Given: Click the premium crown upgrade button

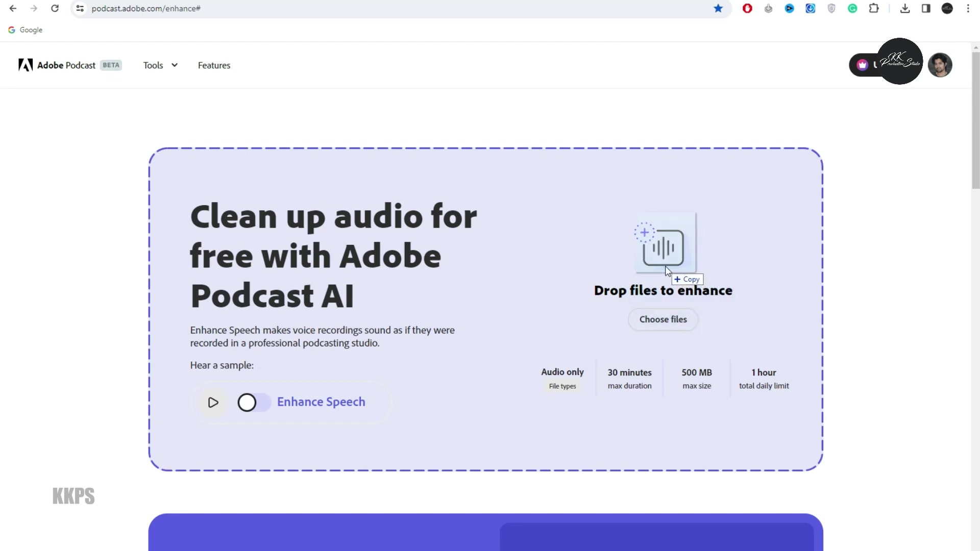Looking at the screenshot, I should (x=864, y=65).
